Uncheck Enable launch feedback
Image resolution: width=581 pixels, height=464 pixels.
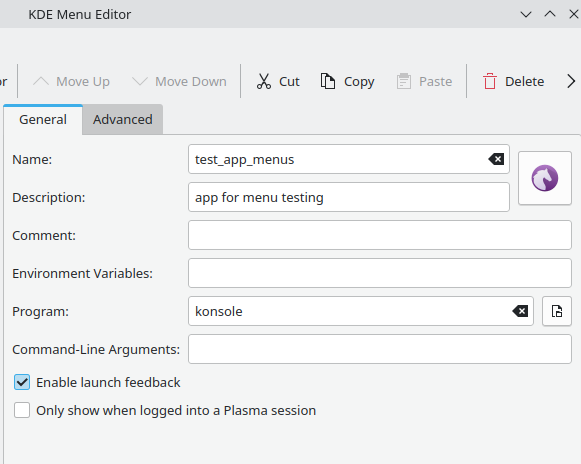(x=22, y=382)
